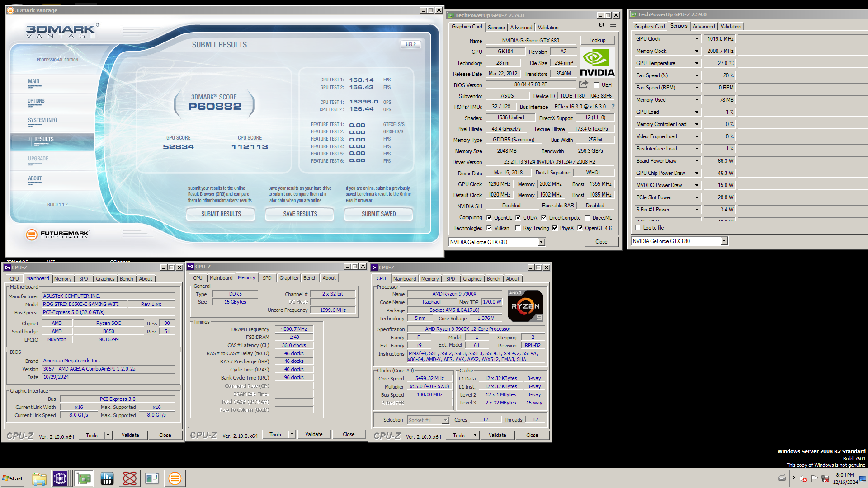
Task: Enable the Log to file checkbox
Action: pos(638,228)
